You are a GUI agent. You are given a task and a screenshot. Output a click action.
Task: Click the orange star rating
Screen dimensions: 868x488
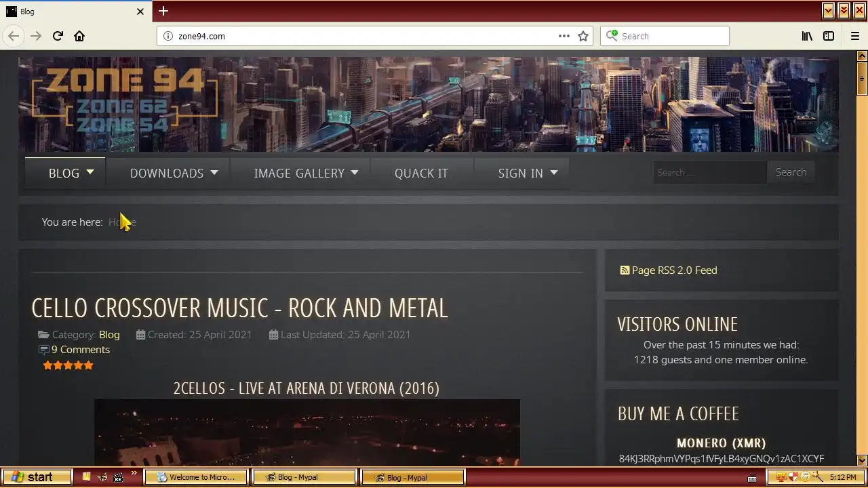68,365
